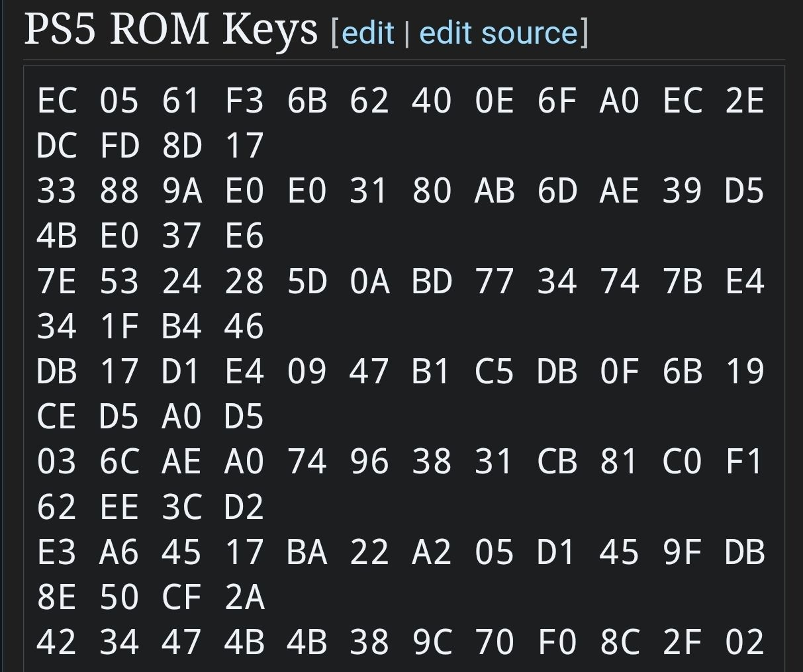Select the value AB in the second key row
Screen dimensions: 803x672
pos(495,192)
